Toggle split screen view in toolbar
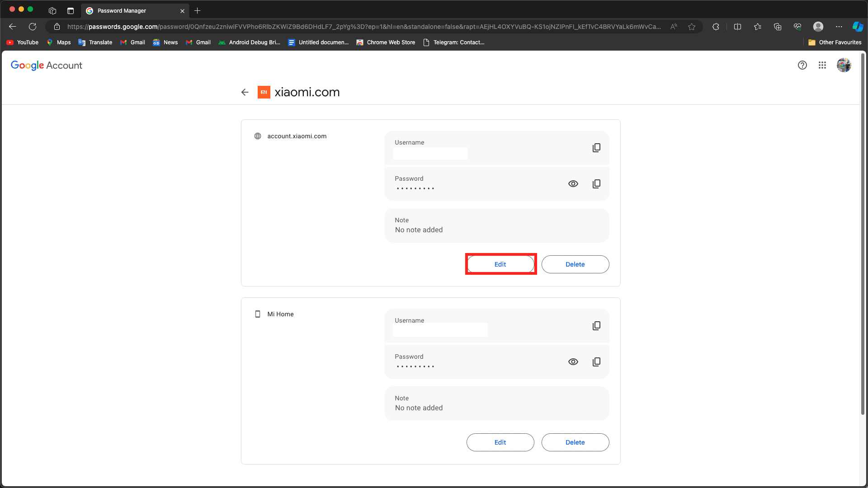Screen dimensions: 868x488 pos(737,27)
